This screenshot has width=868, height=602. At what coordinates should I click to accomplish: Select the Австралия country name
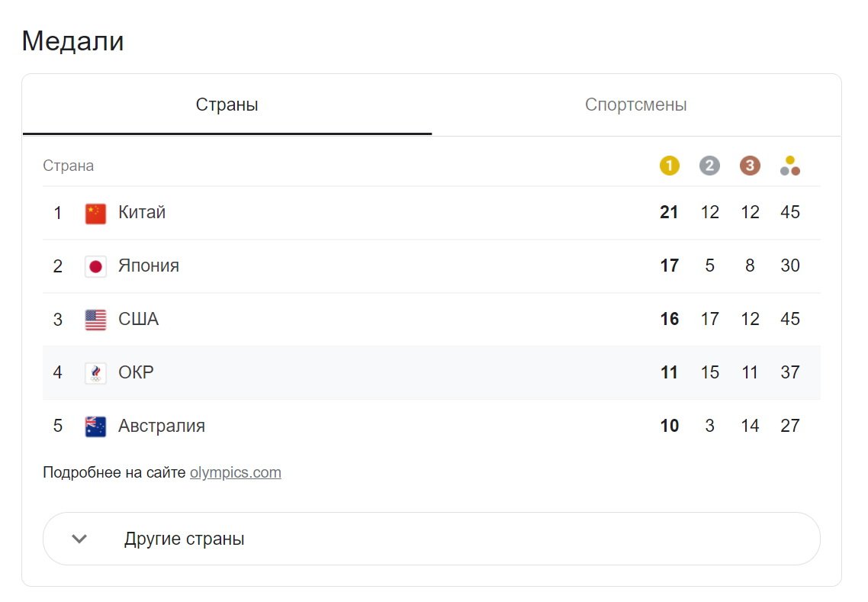pyautogui.click(x=162, y=426)
